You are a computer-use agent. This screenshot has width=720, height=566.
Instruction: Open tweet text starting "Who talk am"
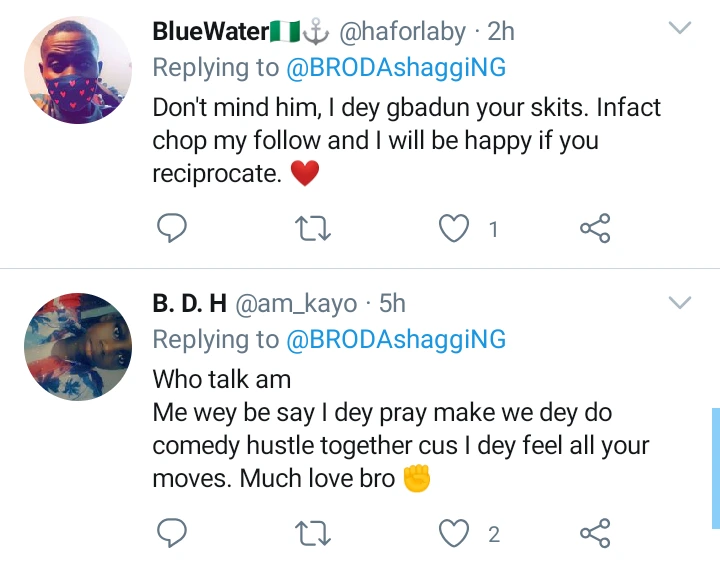pyautogui.click(x=222, y=379)
